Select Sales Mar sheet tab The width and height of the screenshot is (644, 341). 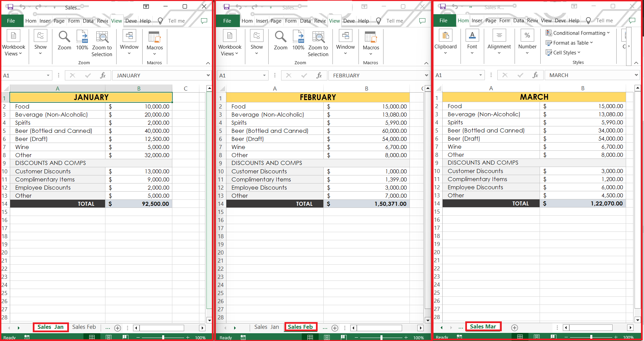483,326
